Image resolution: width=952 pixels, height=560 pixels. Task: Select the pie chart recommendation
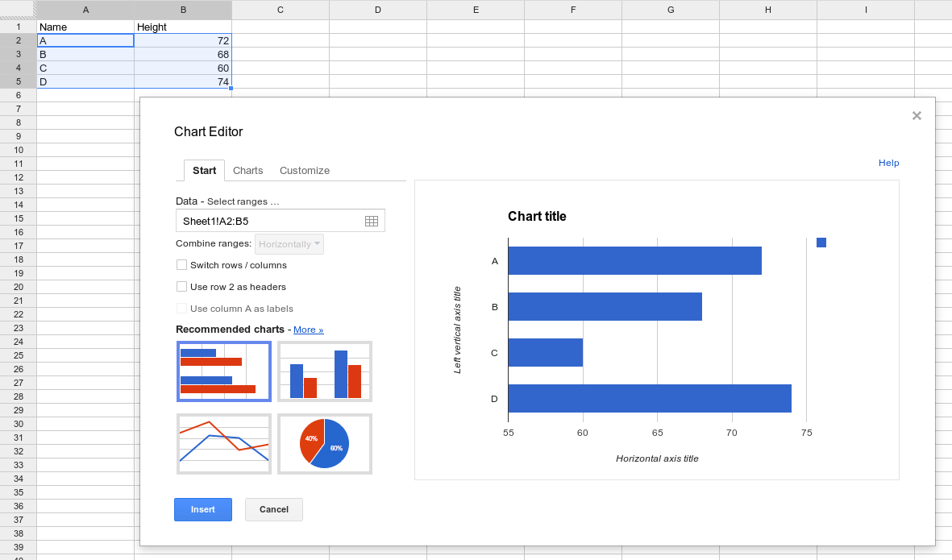tap(324, 443)
